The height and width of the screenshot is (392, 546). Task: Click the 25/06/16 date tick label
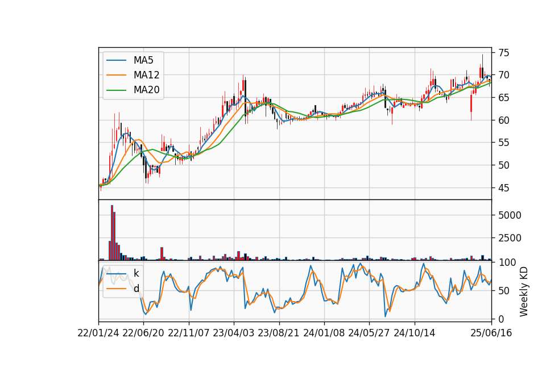tap(491, 333)
